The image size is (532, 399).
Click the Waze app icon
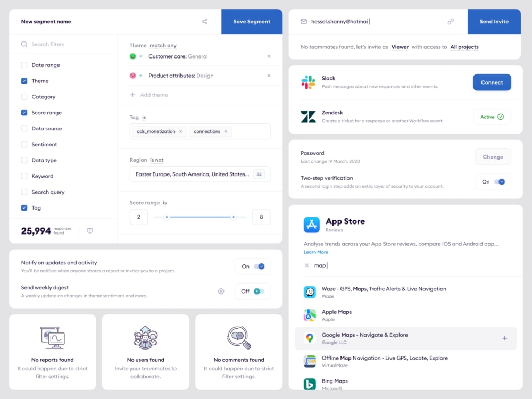tap(310, 292)
